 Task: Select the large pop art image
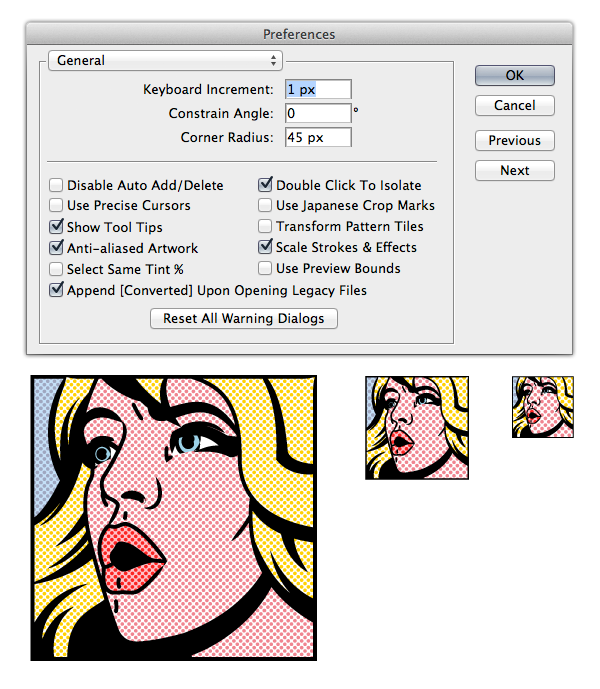click(173, 517)
